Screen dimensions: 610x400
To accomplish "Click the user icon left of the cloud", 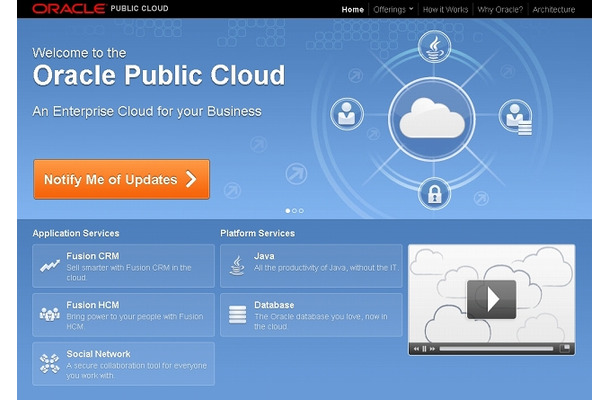I will (x=347, y=114).
